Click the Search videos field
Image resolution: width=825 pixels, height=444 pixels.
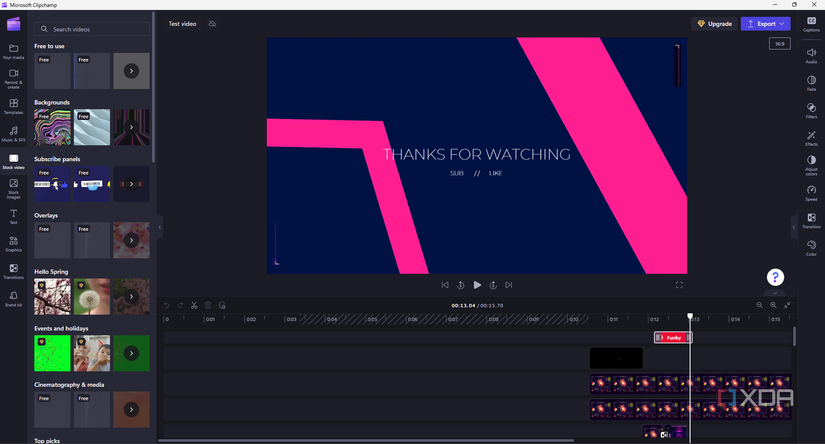93,29
